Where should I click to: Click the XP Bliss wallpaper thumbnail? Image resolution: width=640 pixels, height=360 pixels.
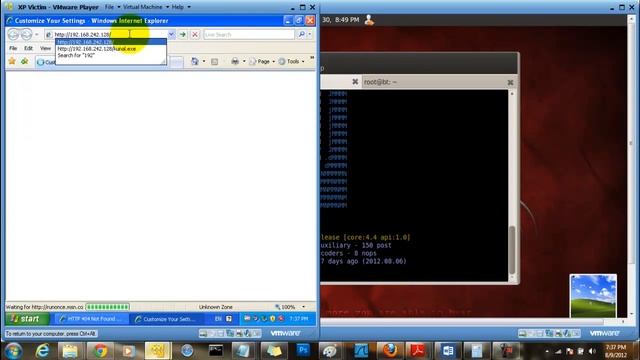[x=593, y=296]
